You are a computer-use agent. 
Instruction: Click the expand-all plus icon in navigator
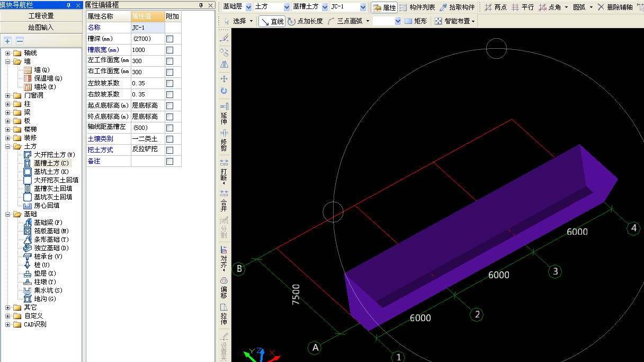tap(7, 41)
